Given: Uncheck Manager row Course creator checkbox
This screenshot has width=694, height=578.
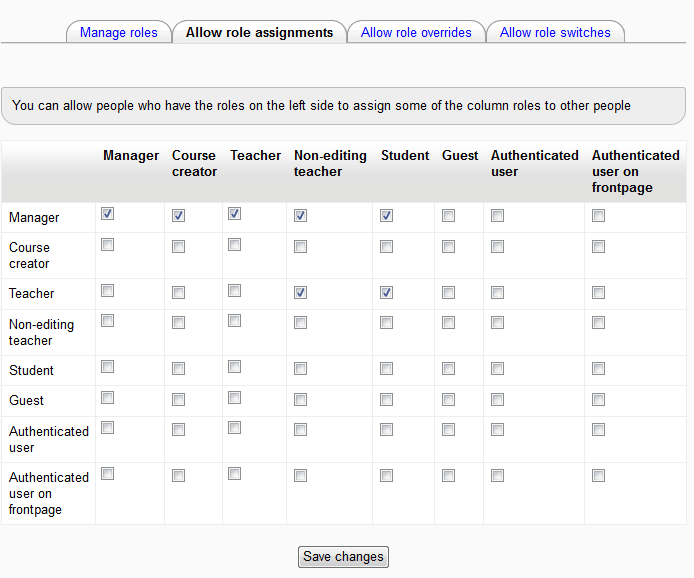Looking at the screenshot, I should click(x=179, y=216).
